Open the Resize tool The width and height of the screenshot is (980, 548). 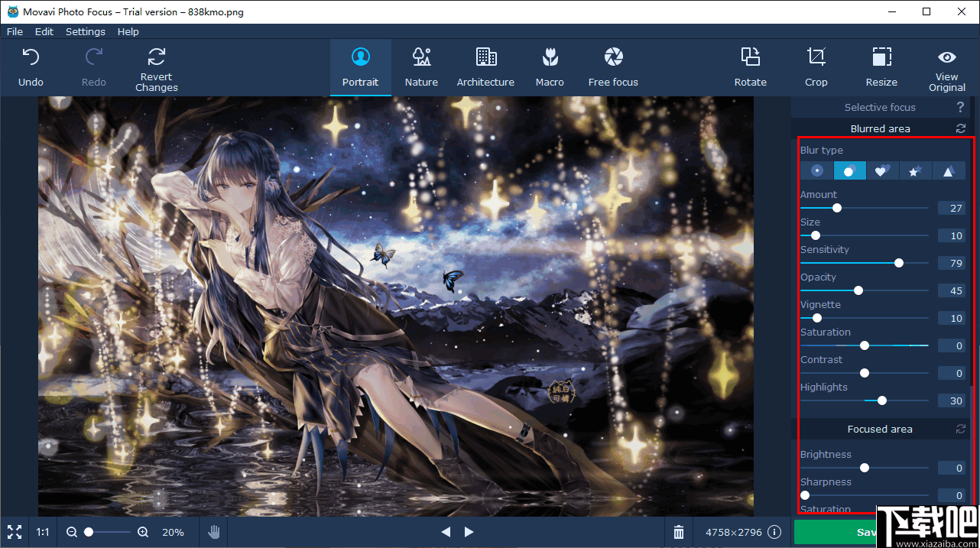pyautogui.click(x=881, y=67)
